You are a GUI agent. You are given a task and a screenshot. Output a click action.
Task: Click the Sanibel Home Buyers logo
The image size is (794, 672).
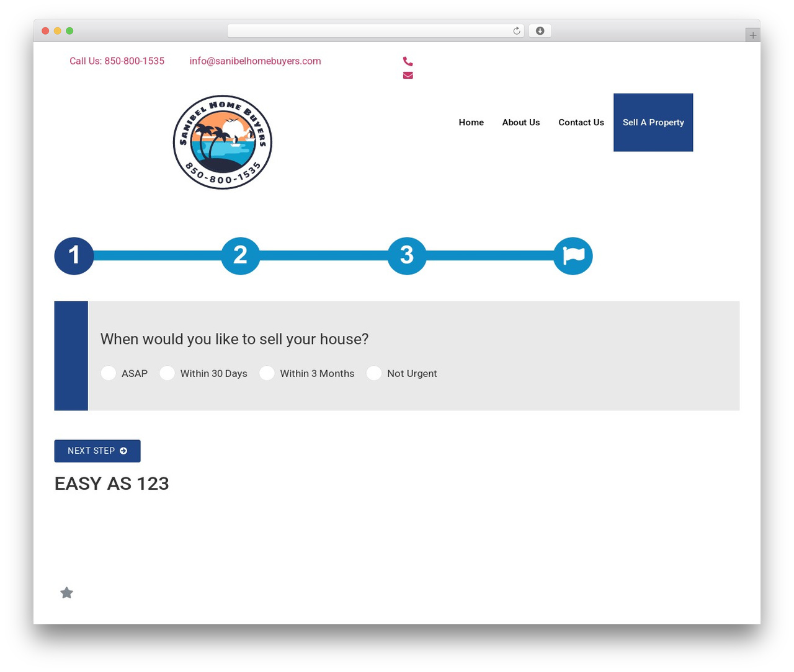click(x=223, y=142)
